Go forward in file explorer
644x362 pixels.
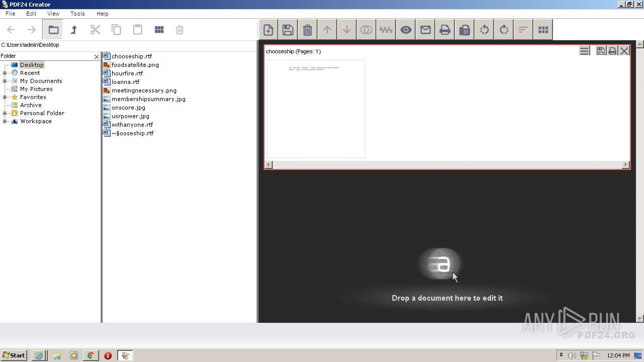pyautogui.click(x=32, y=30)
